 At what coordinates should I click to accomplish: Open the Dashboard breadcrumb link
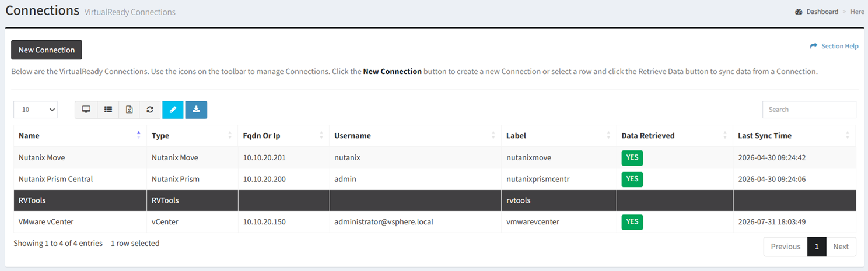[822, 12]
